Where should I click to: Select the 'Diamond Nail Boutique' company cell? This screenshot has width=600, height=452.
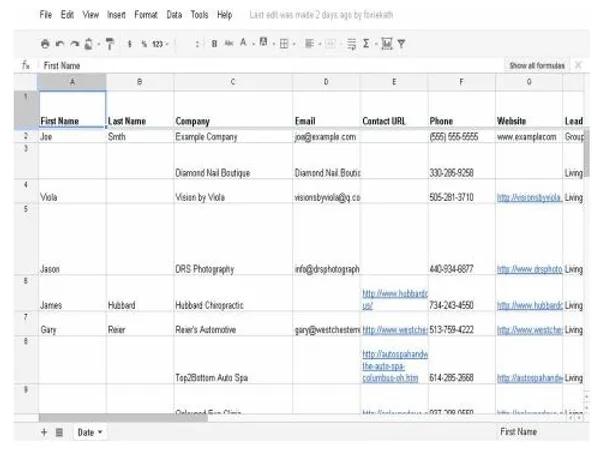tap(233, 161)
